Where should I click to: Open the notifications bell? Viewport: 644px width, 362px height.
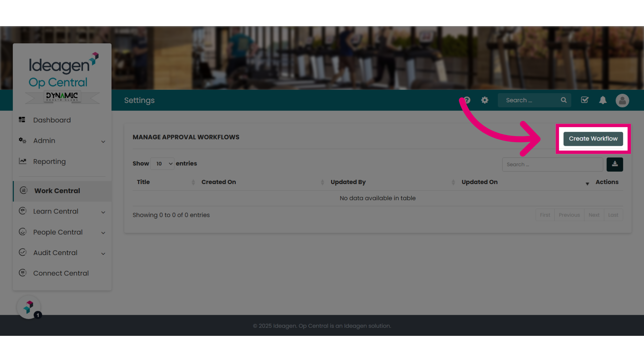603,100
